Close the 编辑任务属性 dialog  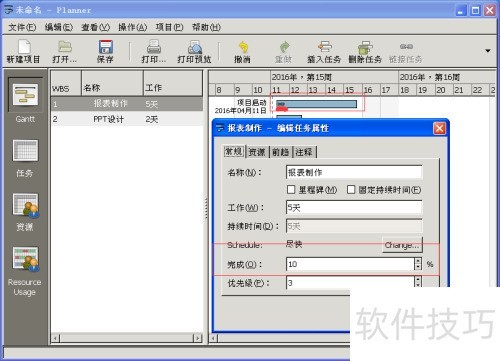click(439, 128)
